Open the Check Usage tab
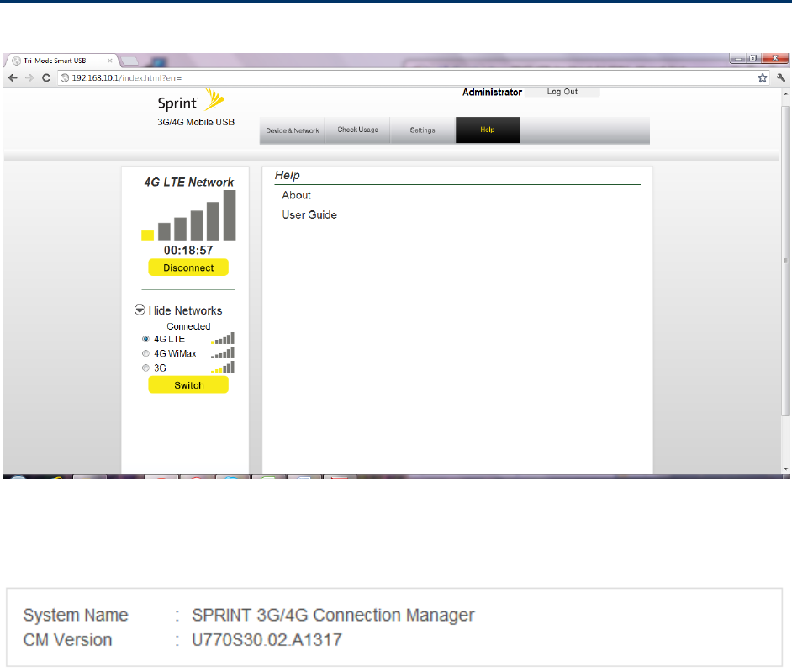Screen dimensions: 792x672 (x=357, y=130)
